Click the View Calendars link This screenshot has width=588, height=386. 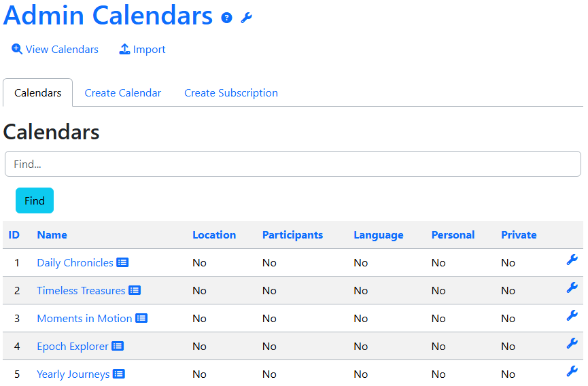point(55,50)
